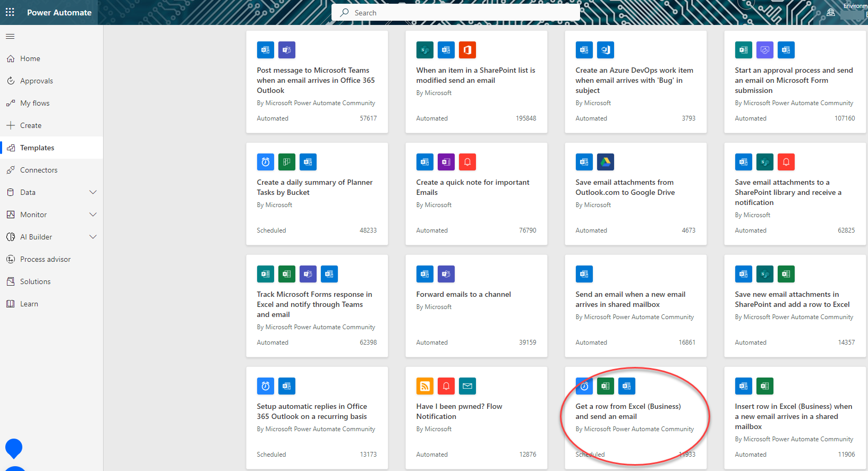
Task: Click SharePoint icon on Save new email attachments card
Action: tap(765, 274)
